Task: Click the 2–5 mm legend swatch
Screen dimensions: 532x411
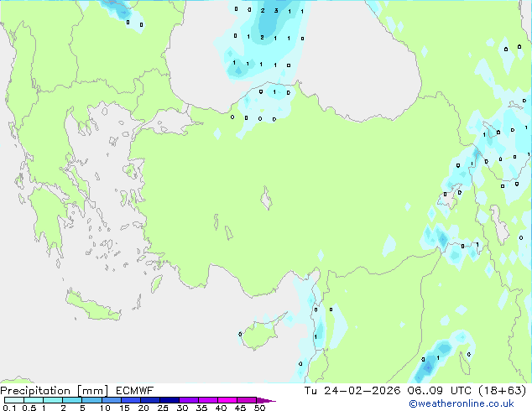Action: click(72, 400)
